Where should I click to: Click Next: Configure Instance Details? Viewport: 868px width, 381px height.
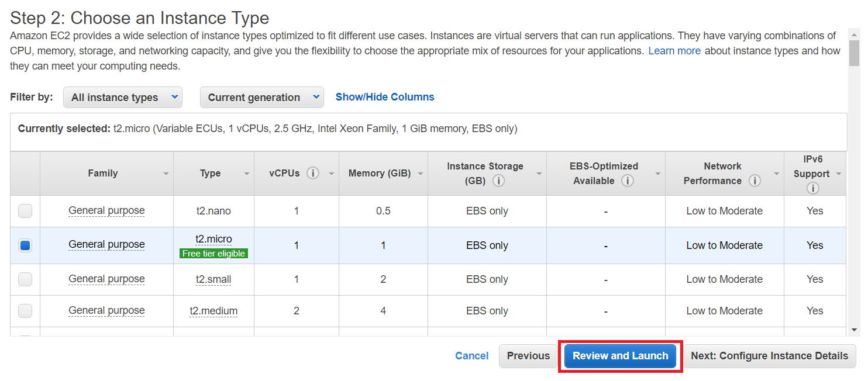coord(769,356)
